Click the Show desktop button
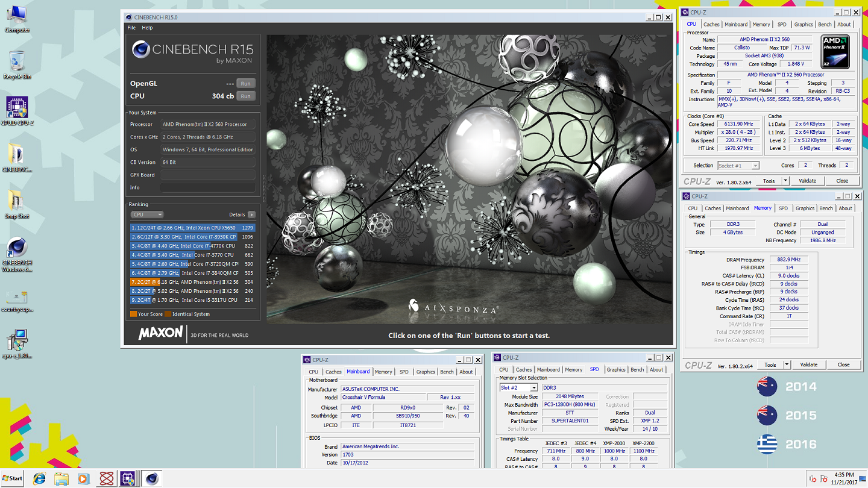The height and width of the screenshot is (488, 868). [864, 478]
